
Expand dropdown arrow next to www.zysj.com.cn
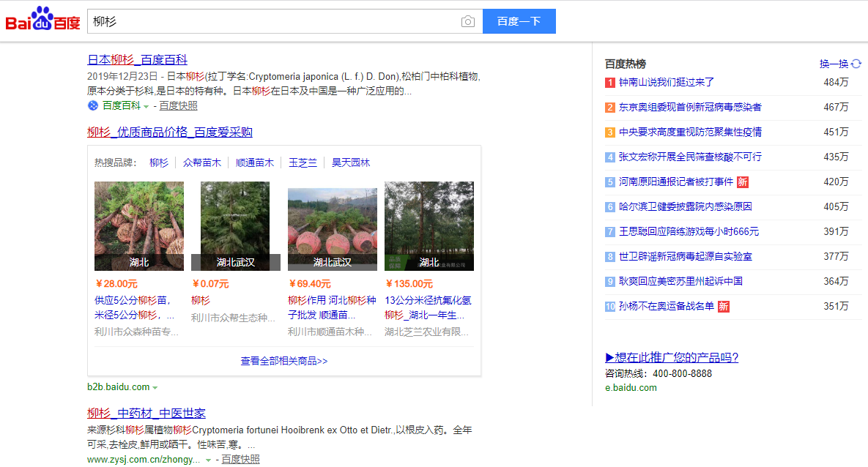208,460
